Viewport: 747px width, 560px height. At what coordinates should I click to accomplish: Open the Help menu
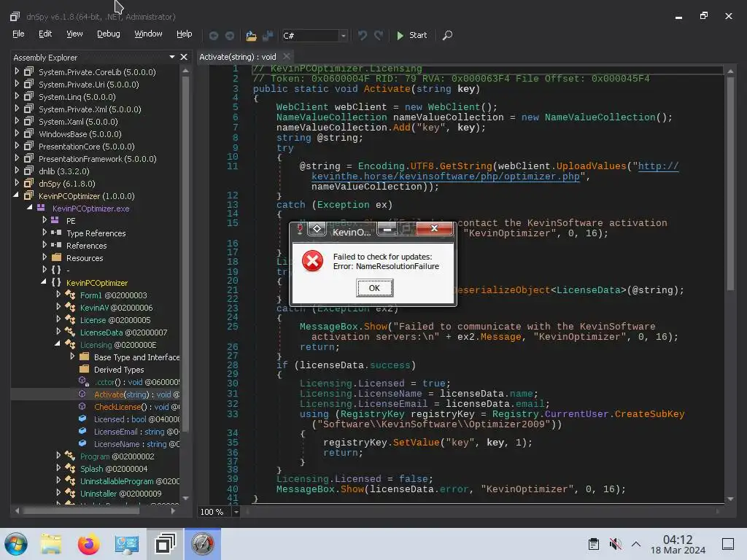click(185, 34)
